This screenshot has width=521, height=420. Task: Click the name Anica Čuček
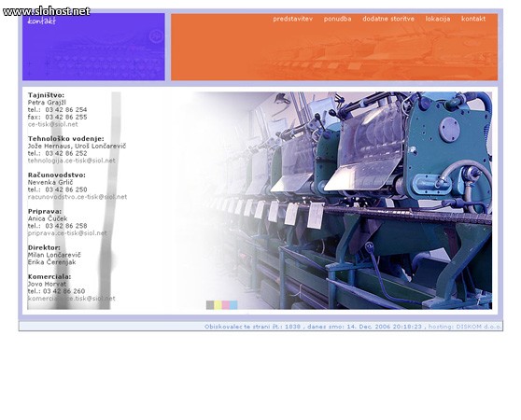click(x=48, y=218)
